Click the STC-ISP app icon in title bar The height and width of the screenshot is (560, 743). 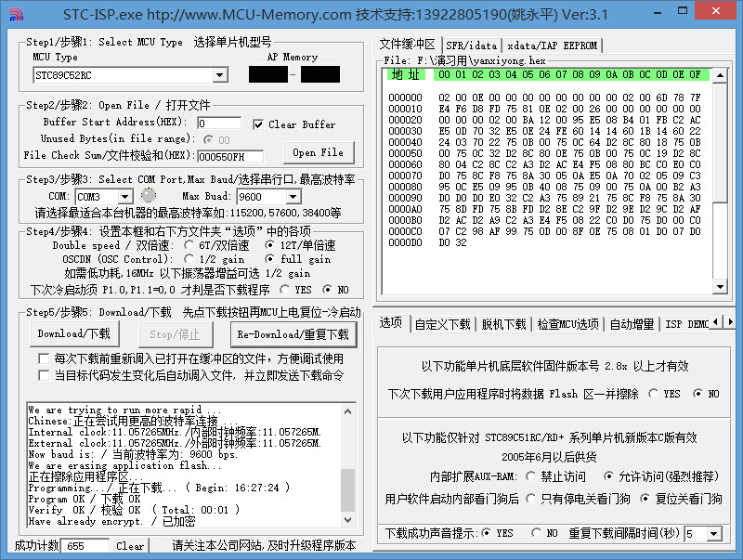click(16, 15)
